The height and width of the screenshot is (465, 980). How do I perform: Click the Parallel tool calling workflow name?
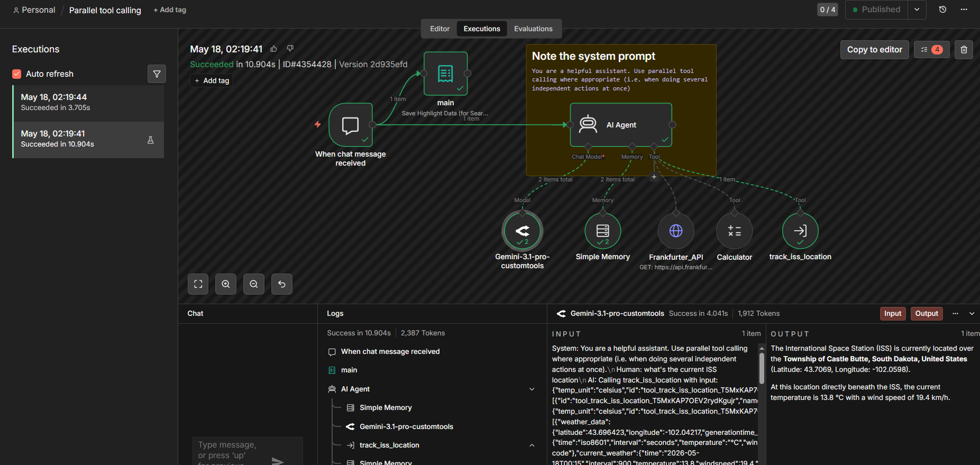click(105, 11)
